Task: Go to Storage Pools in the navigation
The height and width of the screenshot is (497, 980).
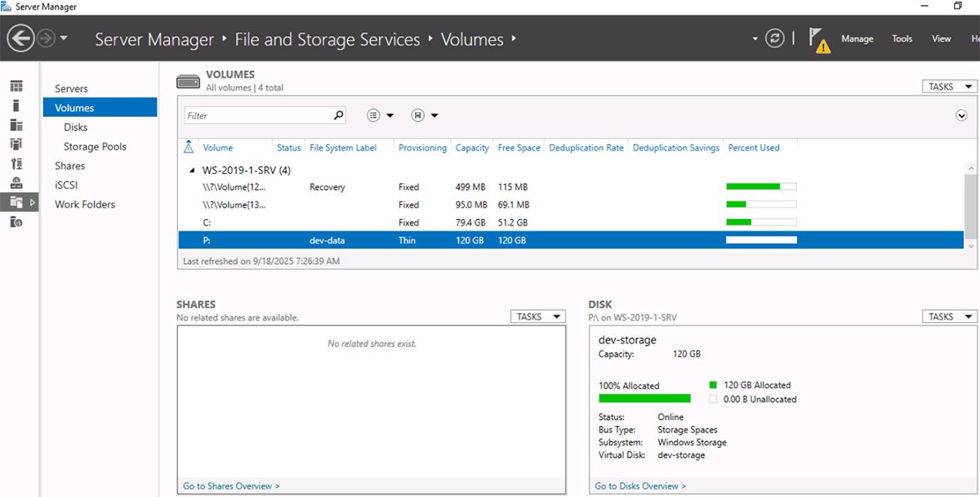Action: click(95, 146)
